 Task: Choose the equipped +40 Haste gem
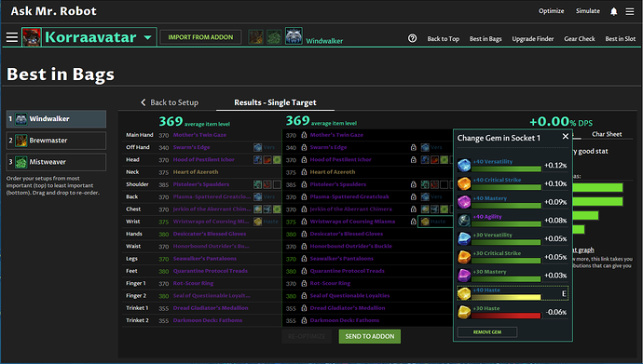pyautogui.click(x=513, y=293)
